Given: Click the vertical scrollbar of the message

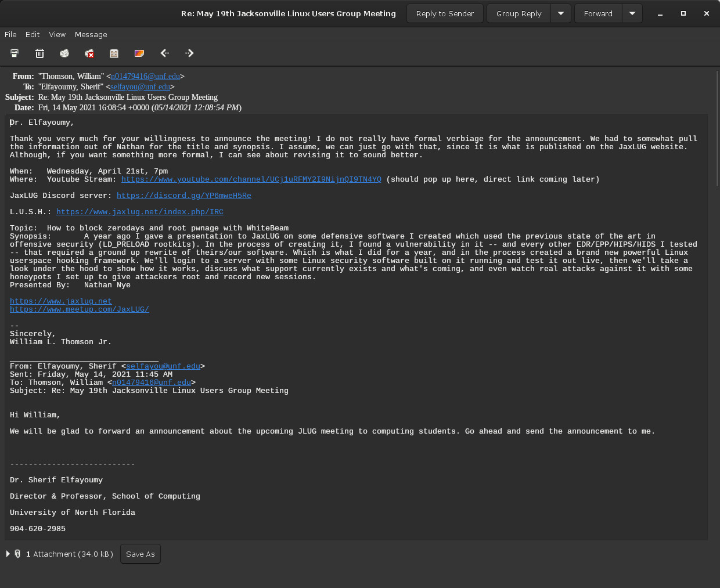Looking at the screenshot, I should tap(717, 151).
